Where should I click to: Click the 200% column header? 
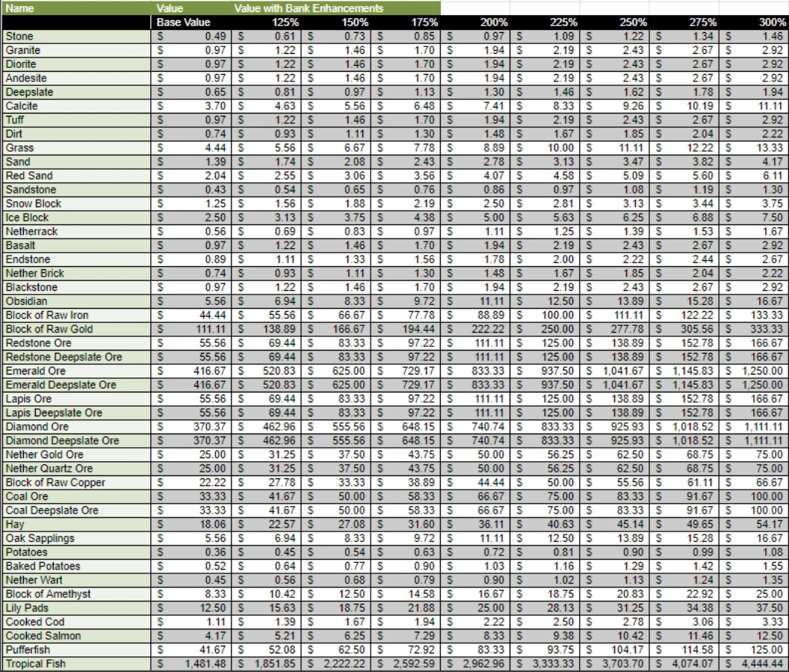point(475,22)
